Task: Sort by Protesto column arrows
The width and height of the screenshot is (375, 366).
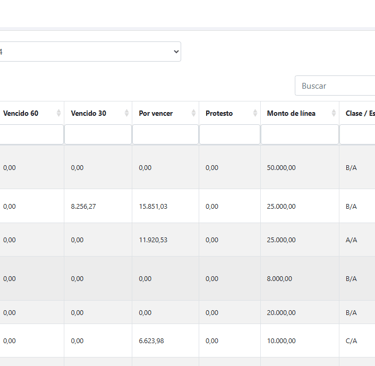Action: coord(255,113)
